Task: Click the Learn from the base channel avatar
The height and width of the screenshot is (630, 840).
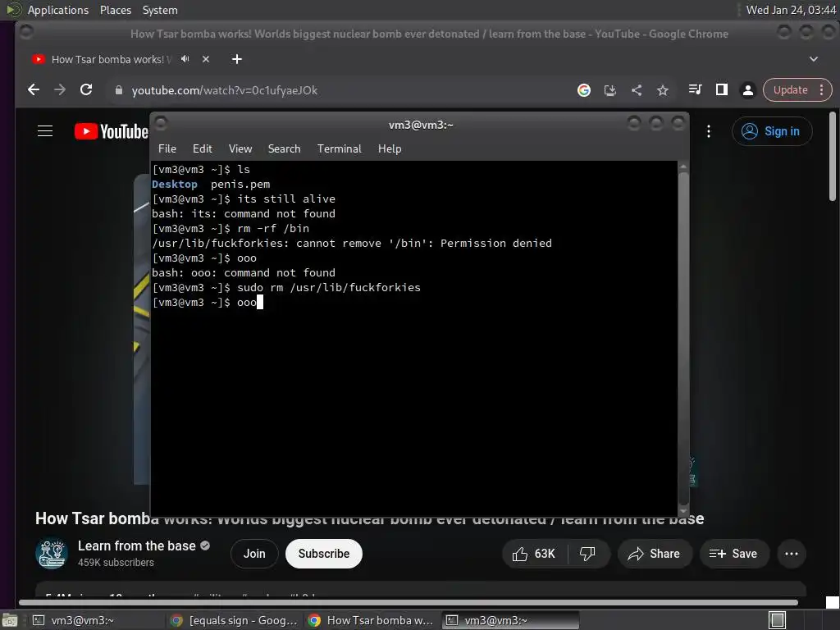Action: point(52,554)
